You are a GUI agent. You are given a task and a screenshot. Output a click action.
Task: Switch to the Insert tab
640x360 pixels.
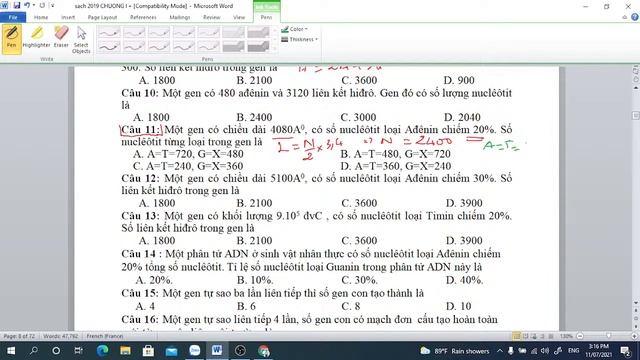click(x=68, y=17)
